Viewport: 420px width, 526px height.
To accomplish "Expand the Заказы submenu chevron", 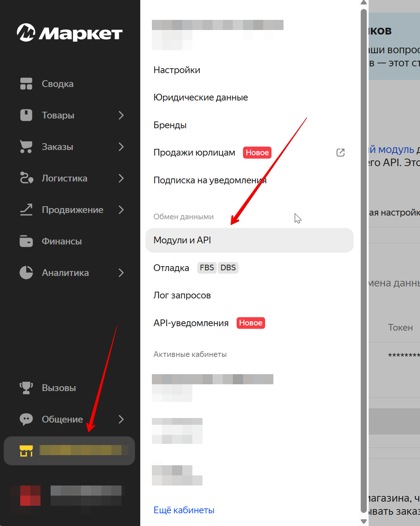I will click(121, 147).
